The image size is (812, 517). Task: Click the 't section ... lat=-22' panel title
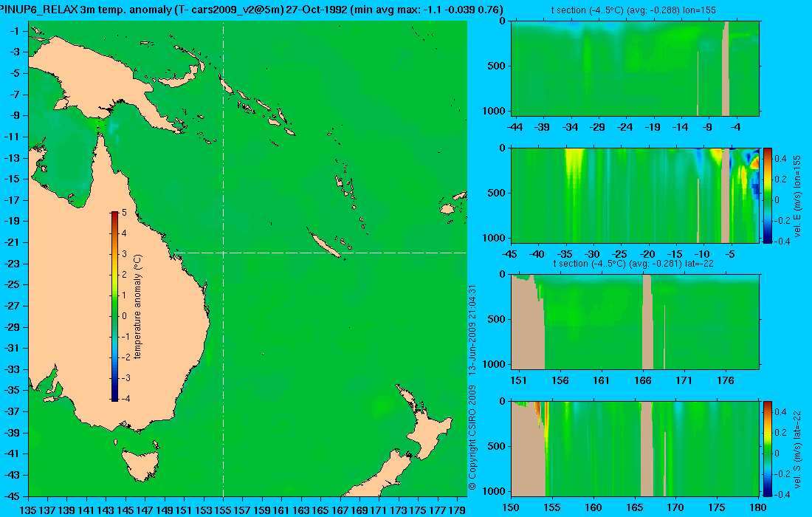(x=633, y=263)
